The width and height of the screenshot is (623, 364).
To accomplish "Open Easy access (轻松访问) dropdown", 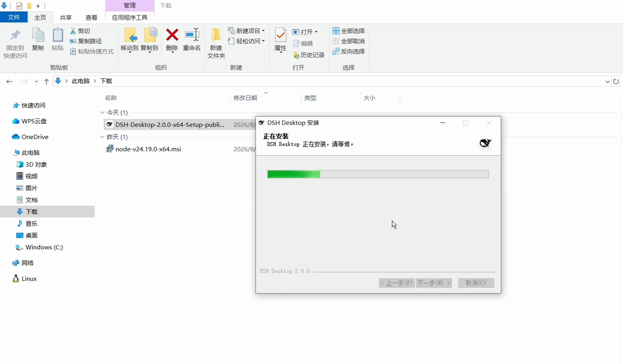I will pos(246,41).
